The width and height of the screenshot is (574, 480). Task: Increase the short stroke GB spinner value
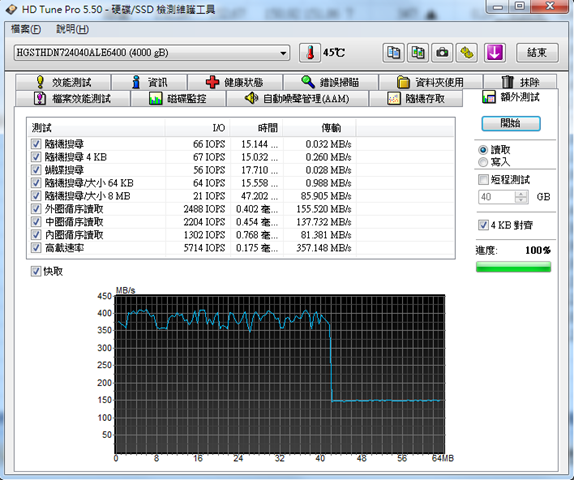521,194
